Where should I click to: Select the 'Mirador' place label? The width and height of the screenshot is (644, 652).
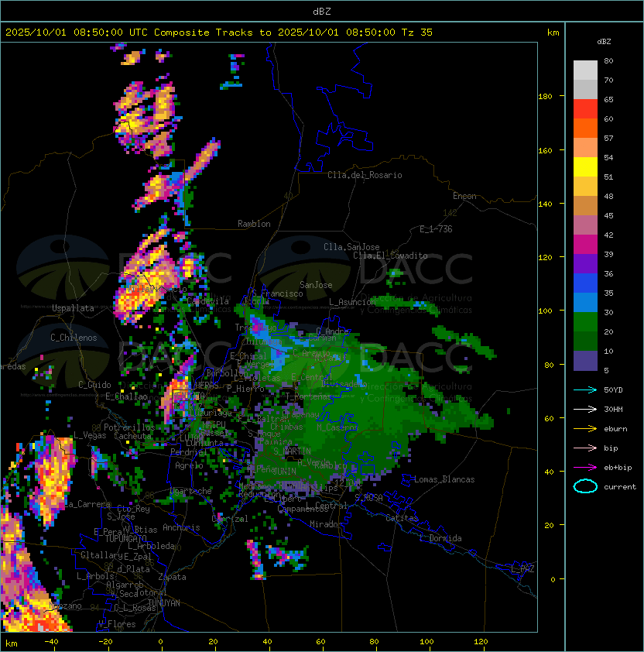tap(327, 524)
